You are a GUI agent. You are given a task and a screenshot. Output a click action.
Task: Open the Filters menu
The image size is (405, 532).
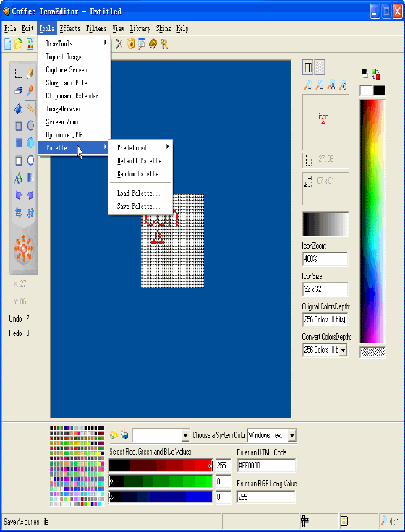click(x=96, y=29)
